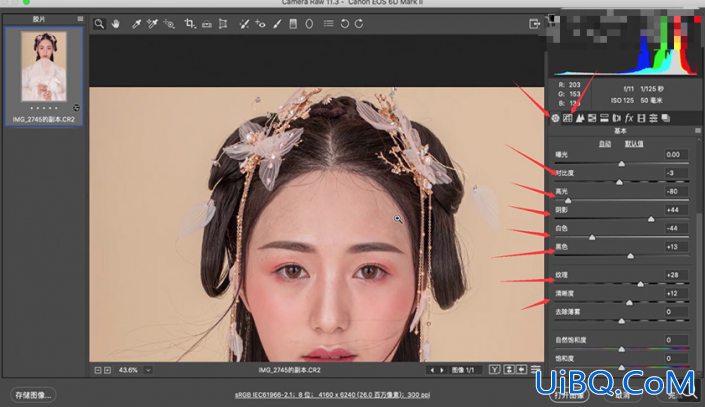Click the Highlights value field -80
705x407 pixels.
tap(676, 192)
